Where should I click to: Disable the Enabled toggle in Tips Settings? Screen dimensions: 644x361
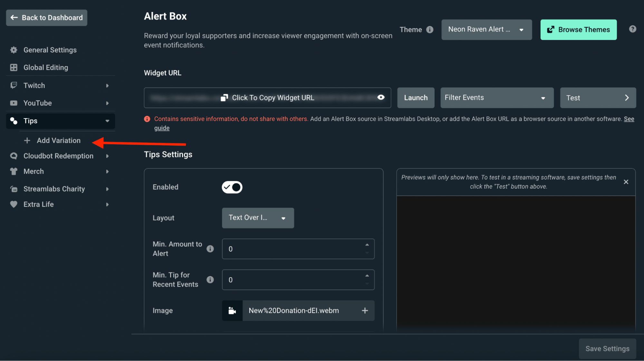coord(232,187)
